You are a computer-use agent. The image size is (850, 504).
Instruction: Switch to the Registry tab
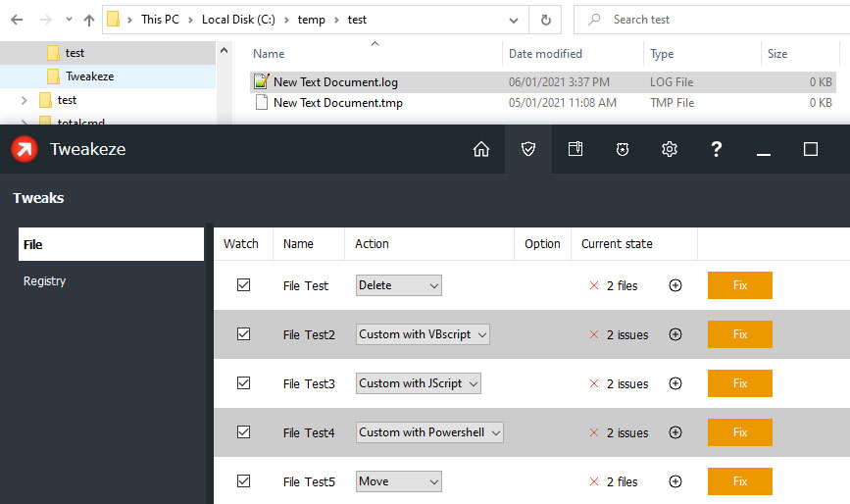tap(45, 281)
